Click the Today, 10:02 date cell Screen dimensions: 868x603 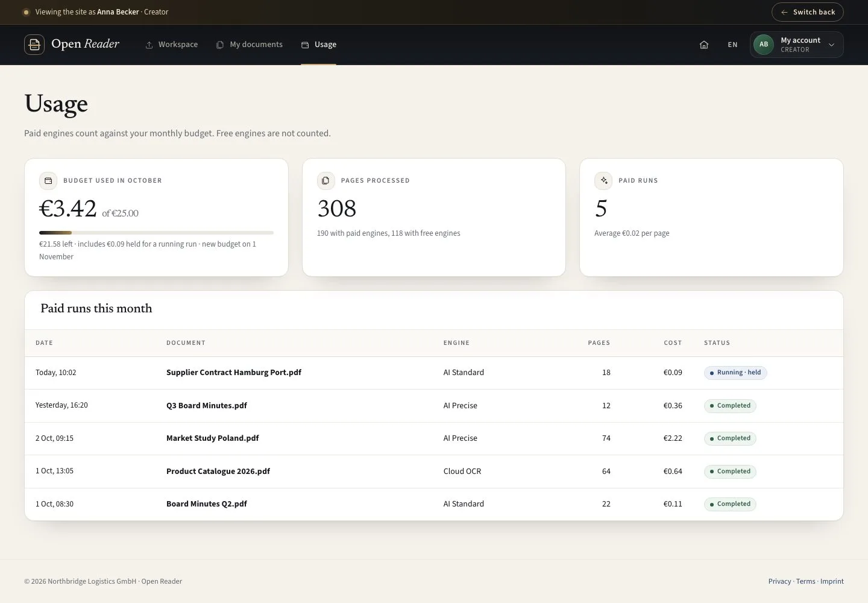pyautogui.click(x=56, y=373)
